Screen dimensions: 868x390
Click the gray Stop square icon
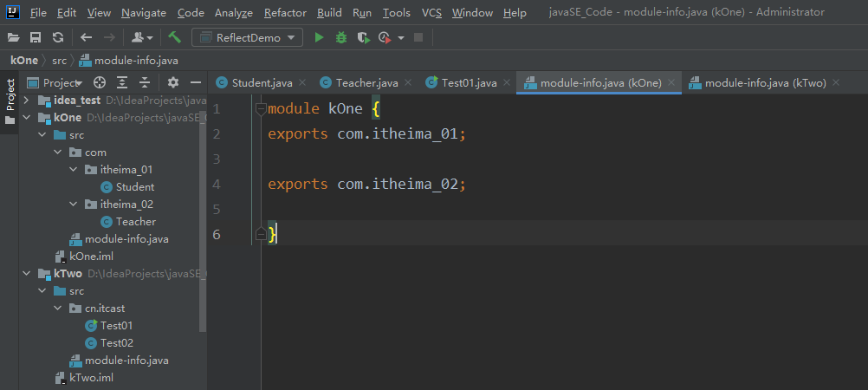418,37
